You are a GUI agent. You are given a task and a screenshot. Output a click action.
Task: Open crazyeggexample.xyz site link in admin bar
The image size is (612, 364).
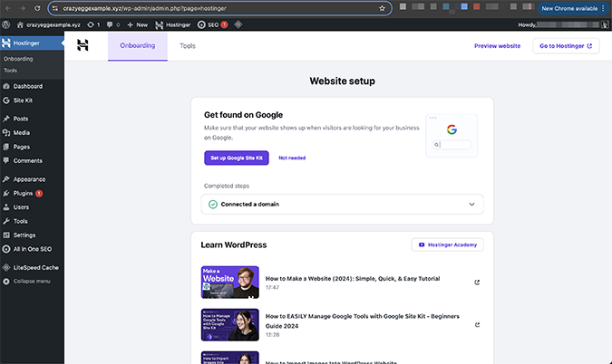coord(49,24)
